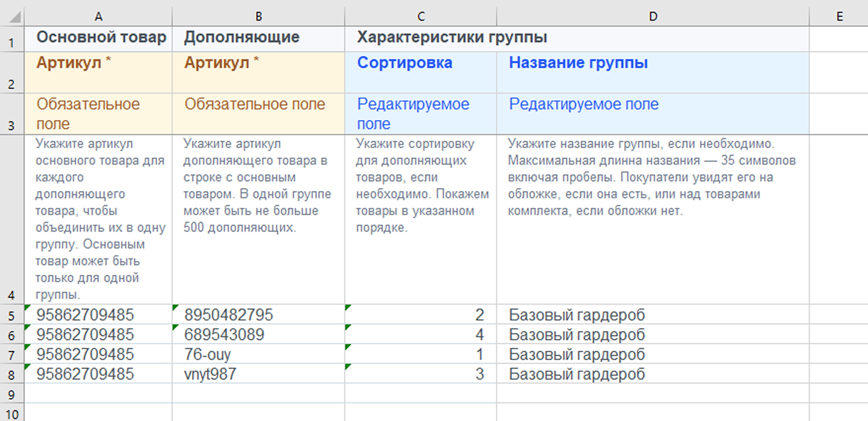Click green error indicator in cell A5
The image size is (868, 421).
pos(27,307)
